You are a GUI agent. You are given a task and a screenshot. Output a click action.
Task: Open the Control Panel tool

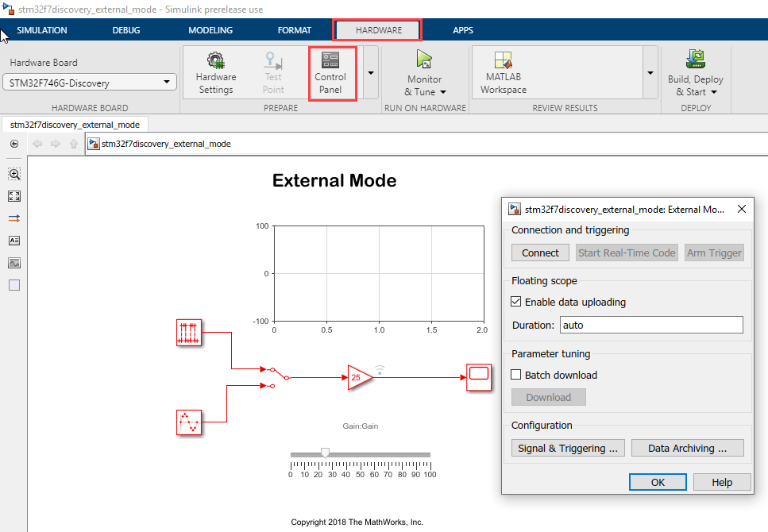point(333,73)
